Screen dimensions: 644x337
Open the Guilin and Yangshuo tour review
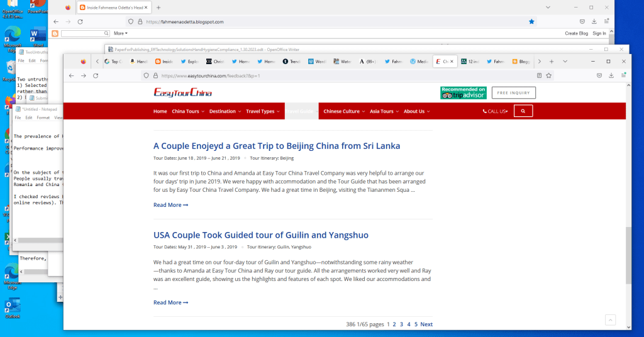coord(261,235)
